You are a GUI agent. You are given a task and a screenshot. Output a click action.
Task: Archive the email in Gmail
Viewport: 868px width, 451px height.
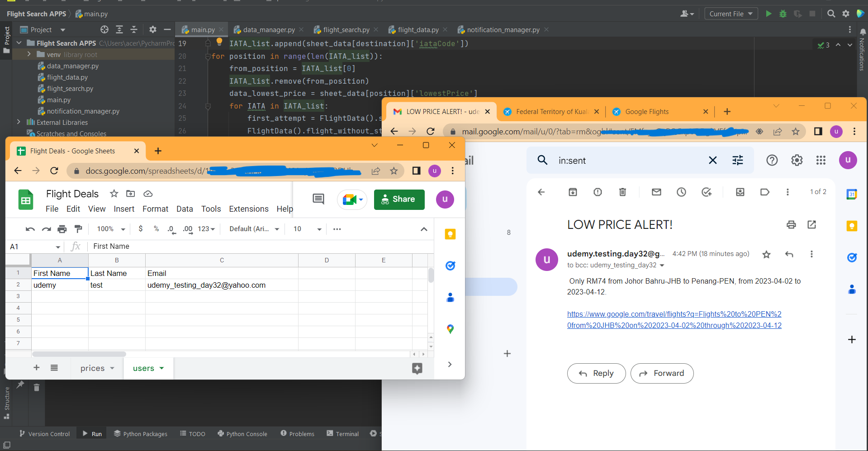point(573,192)
